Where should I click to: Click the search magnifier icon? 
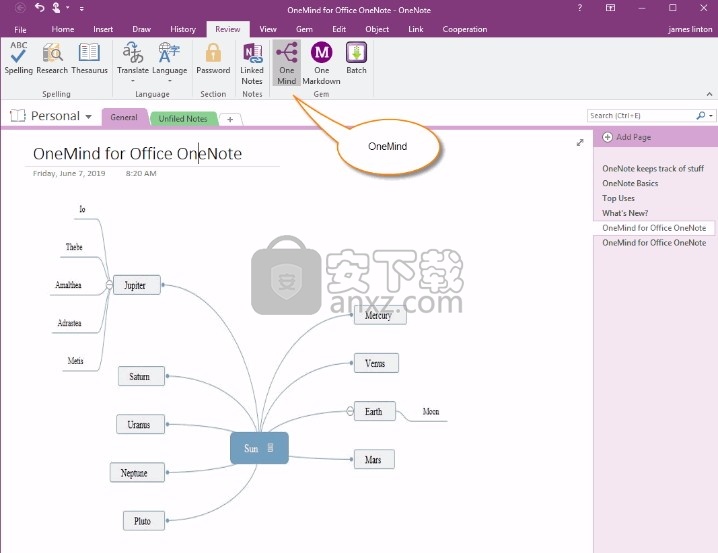(701, 115)
